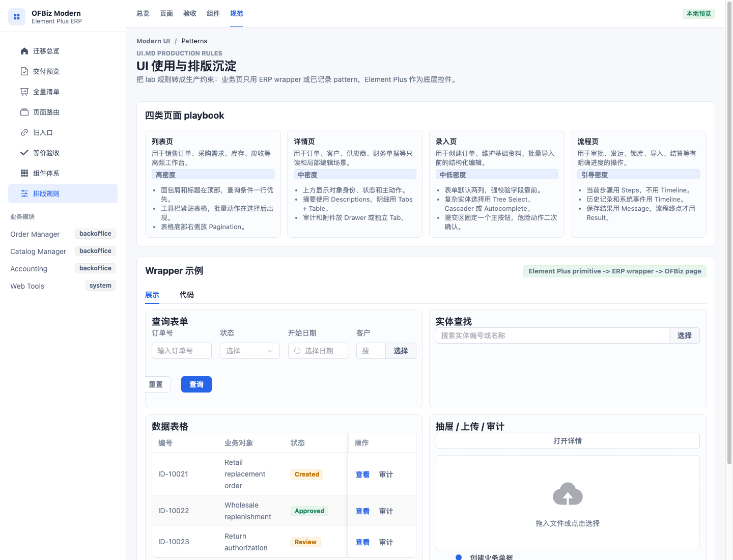733x560 pixels.
Task: Click the Patterns breadcrumb
Action: click(194, 41)
